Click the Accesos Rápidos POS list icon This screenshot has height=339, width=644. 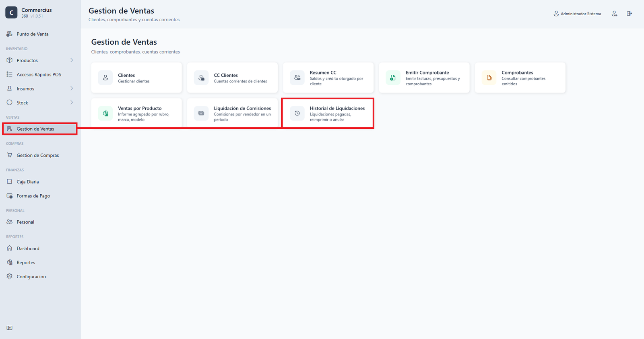click(x=9, y=74)
